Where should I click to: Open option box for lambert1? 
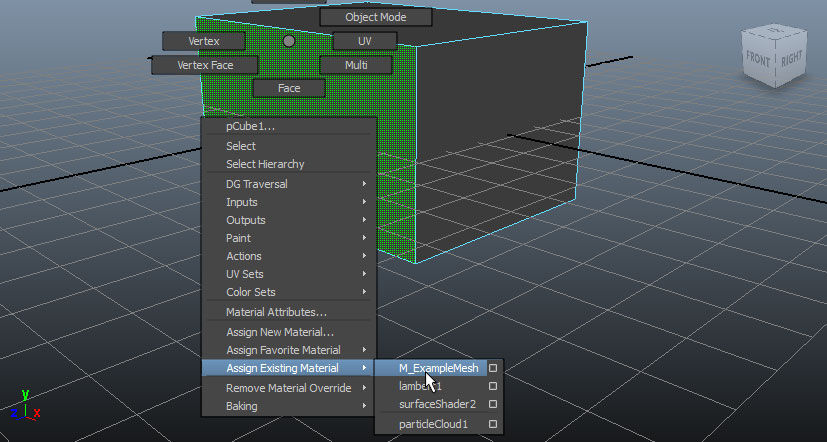[x=492, y=387]
